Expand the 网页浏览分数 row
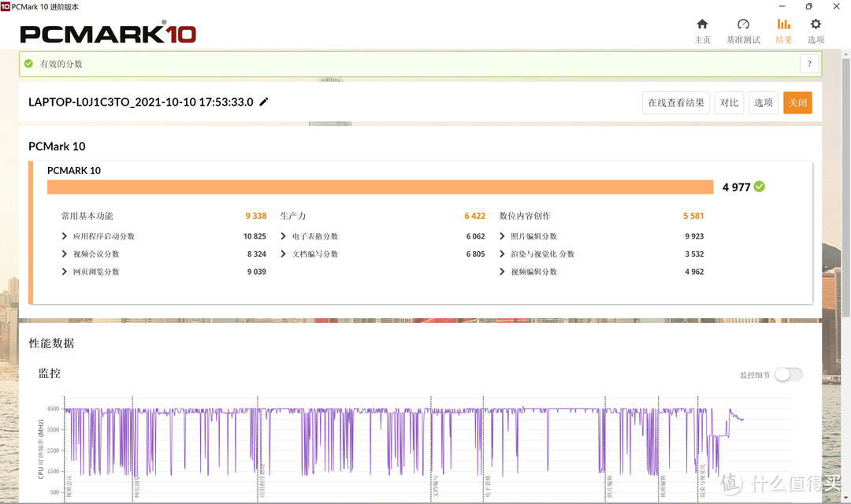851x504 pixels. pyautogui.click(x=64, y=271)
